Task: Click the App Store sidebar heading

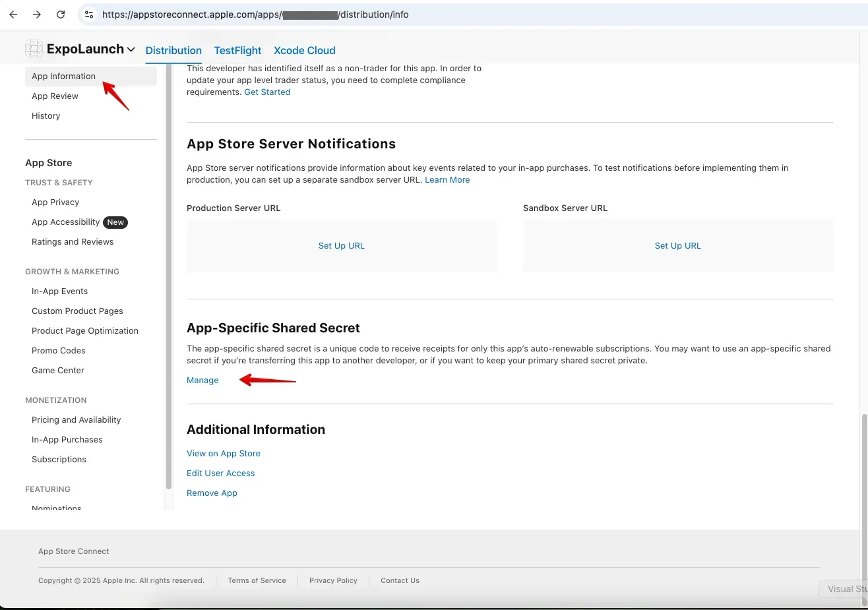Action: click(49, 163)
